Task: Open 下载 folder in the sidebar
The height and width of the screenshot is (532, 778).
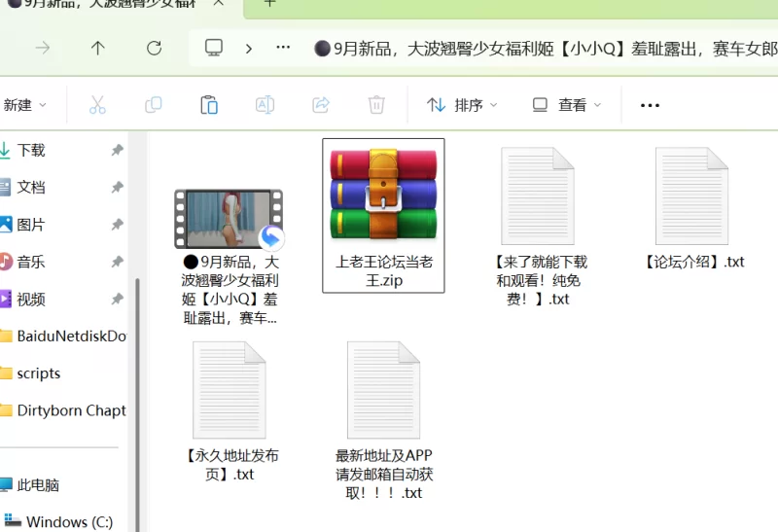Action: click(x=31, y=150)
